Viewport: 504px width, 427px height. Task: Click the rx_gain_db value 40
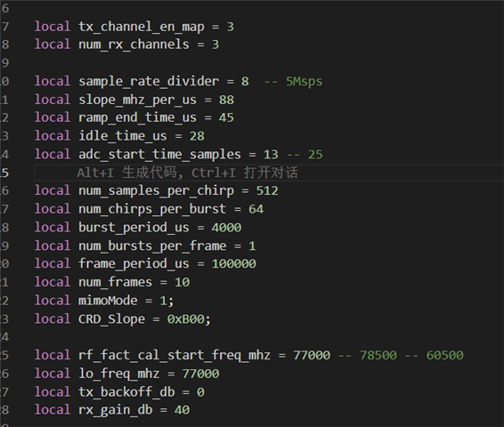pos(182,410)
